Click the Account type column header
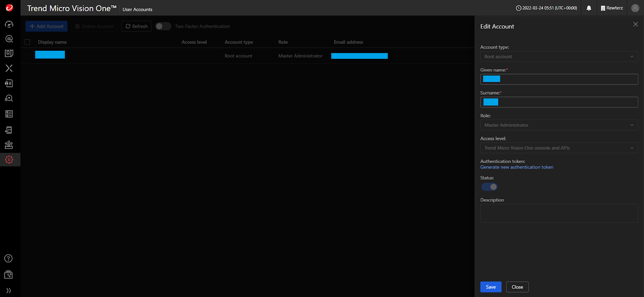 [239, 42]
